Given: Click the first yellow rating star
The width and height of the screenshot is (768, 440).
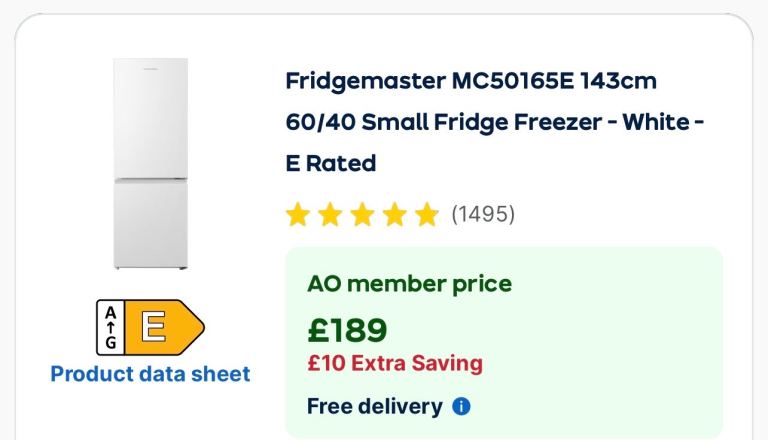Looking at the screenshot, I should pos(297,214).
